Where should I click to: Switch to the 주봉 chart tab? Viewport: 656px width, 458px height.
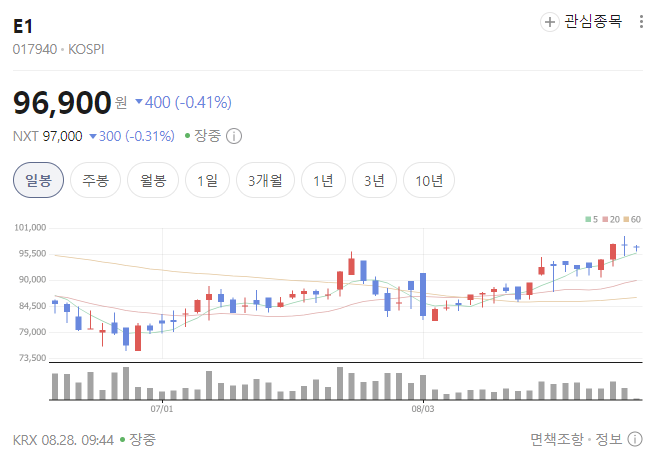(x=95, y=180)
